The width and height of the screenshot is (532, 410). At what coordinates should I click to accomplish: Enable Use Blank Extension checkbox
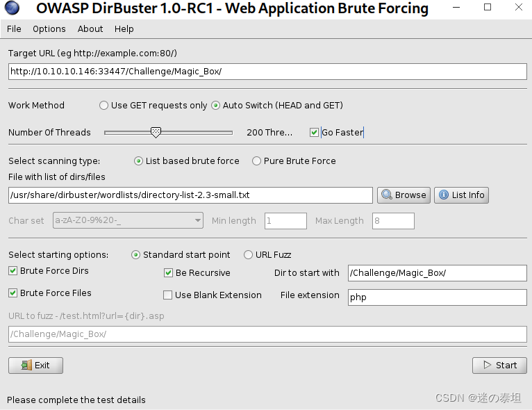(x=167, y=295)
